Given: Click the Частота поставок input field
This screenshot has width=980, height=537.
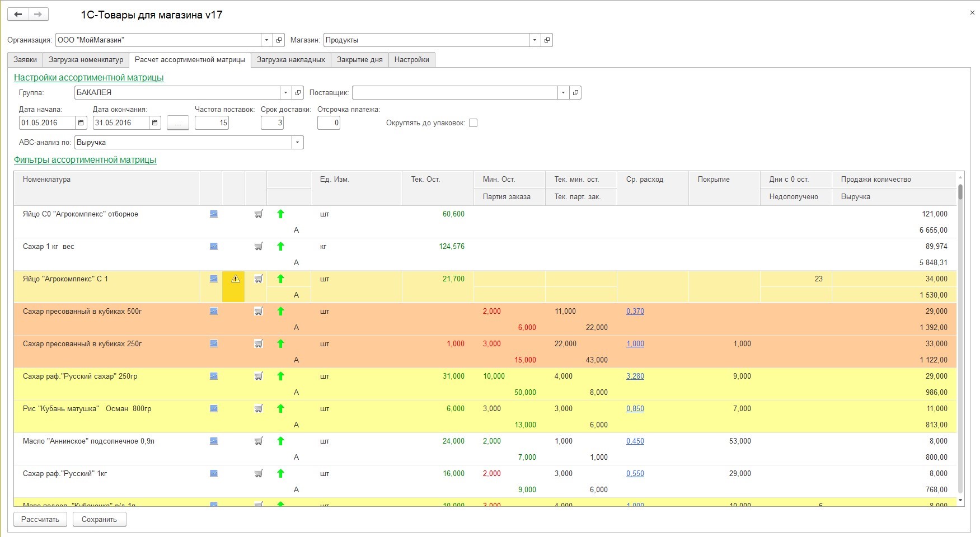Looking at the screenshot, I should coord(212,123).
